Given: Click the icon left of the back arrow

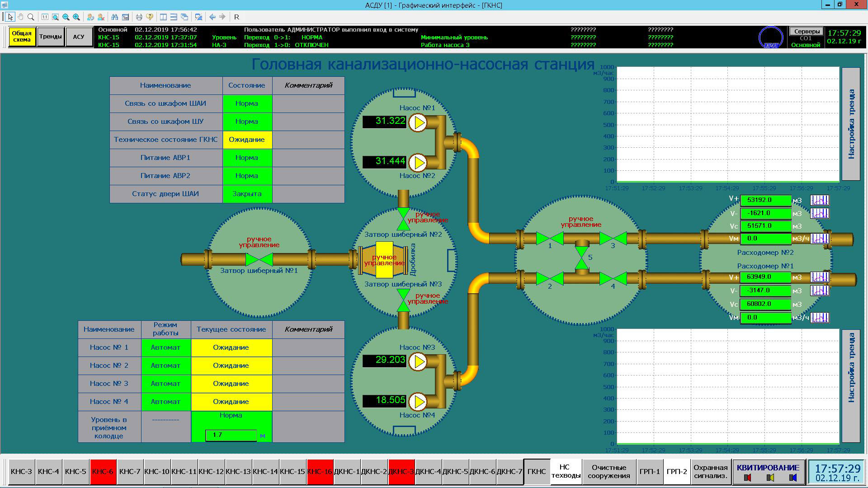Looking at the screenshot, I should click(x=198, y=17).
